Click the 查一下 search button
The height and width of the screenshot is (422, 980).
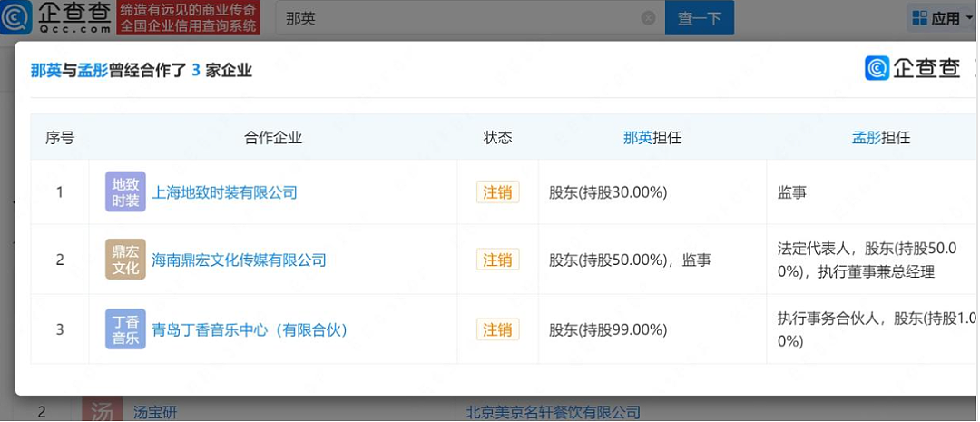pos(700,18)
